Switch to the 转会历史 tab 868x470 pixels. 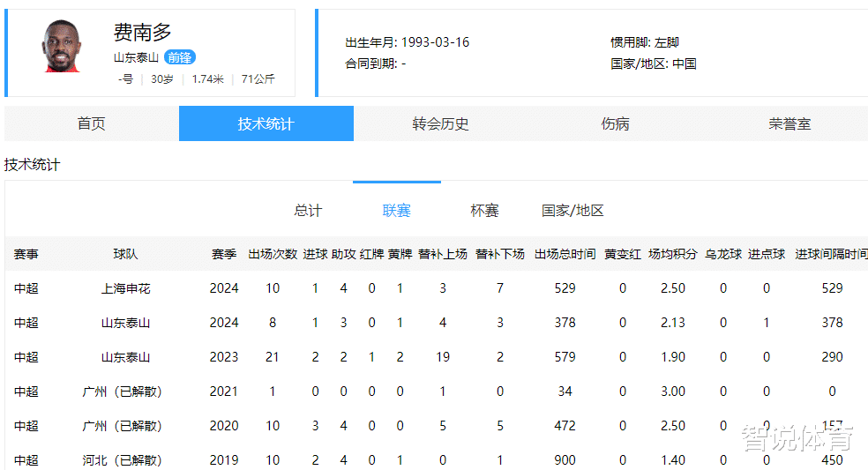[441, 123]
